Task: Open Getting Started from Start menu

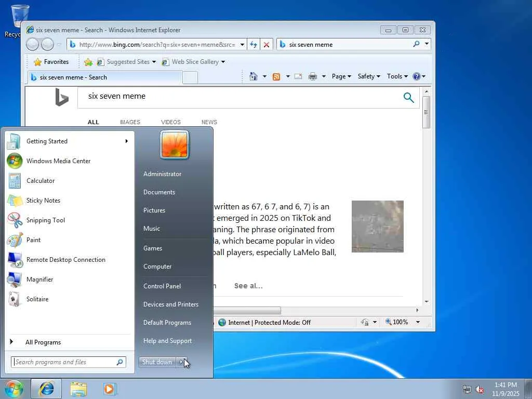Action: click(70, 141)
